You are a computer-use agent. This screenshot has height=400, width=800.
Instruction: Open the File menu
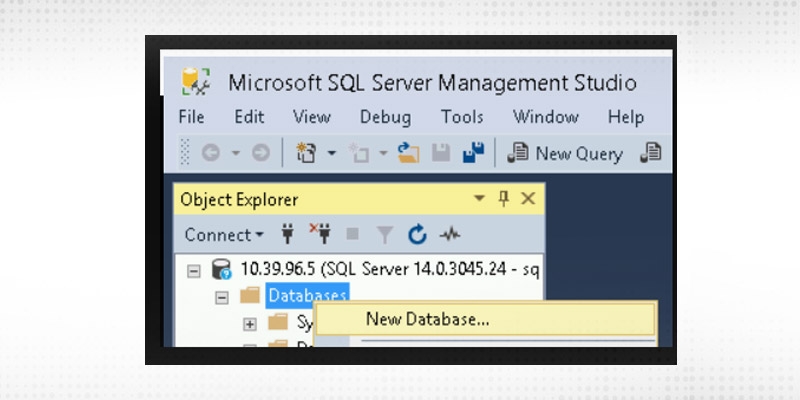(x=191, y=117)
